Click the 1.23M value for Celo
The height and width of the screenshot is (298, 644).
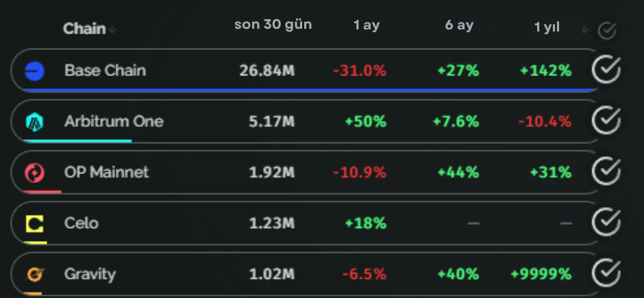point(271,223)
